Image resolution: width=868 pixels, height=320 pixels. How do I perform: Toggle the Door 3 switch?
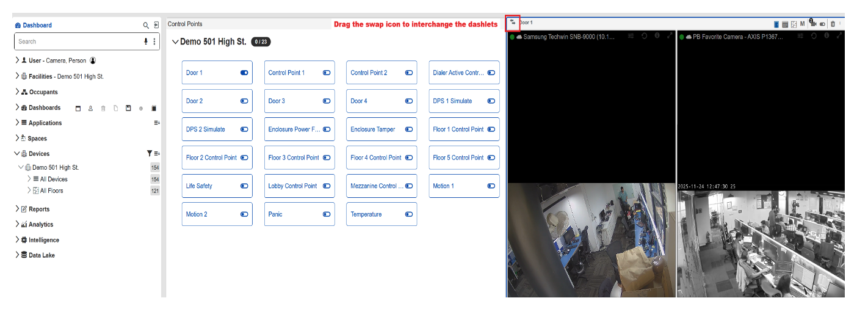[x=327, y=101]
